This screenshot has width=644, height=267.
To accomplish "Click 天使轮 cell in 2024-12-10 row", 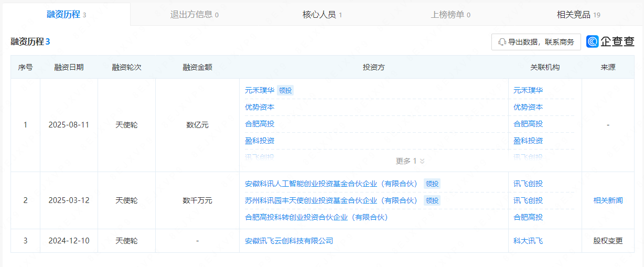I will (126, 241).
